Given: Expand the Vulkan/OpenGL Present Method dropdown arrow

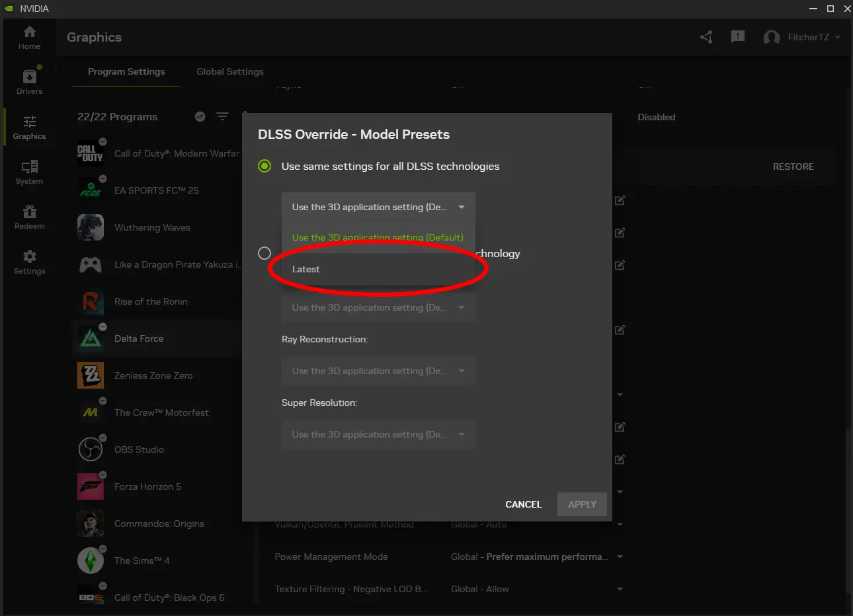Looking at the screenshot, I should (620, 524).
